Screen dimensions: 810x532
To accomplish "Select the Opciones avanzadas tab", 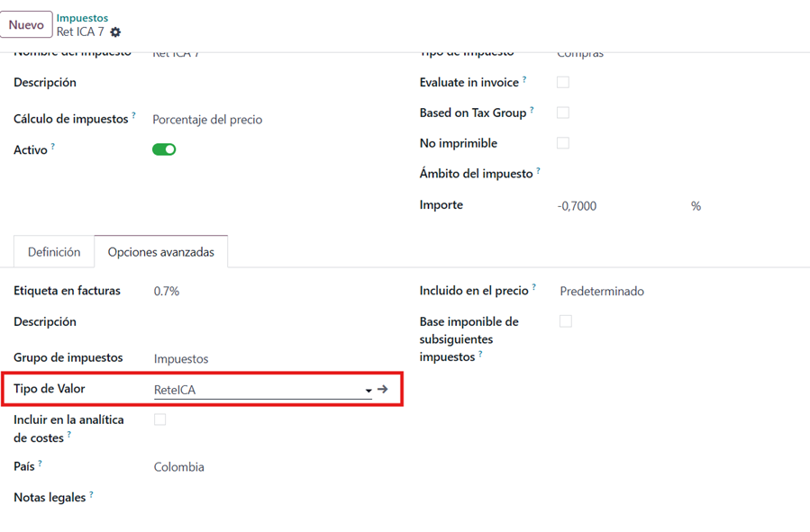I will (x=161, y=252).
